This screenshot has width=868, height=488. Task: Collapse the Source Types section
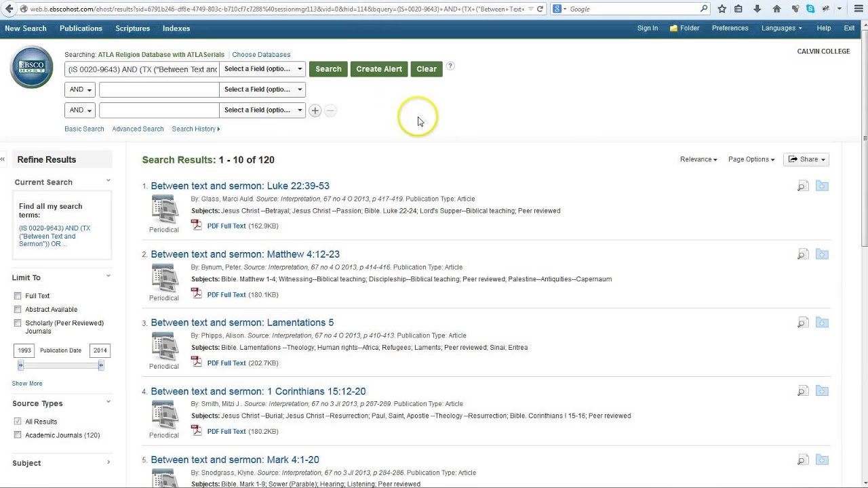pos(108,403)
